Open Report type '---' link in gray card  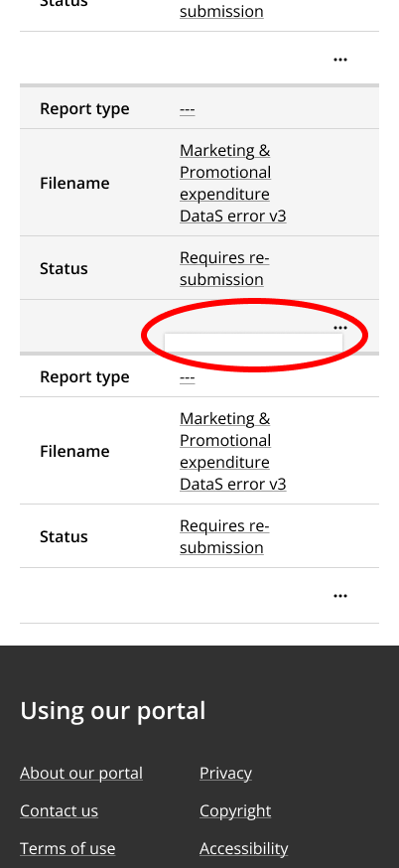[x=187, y=109]
